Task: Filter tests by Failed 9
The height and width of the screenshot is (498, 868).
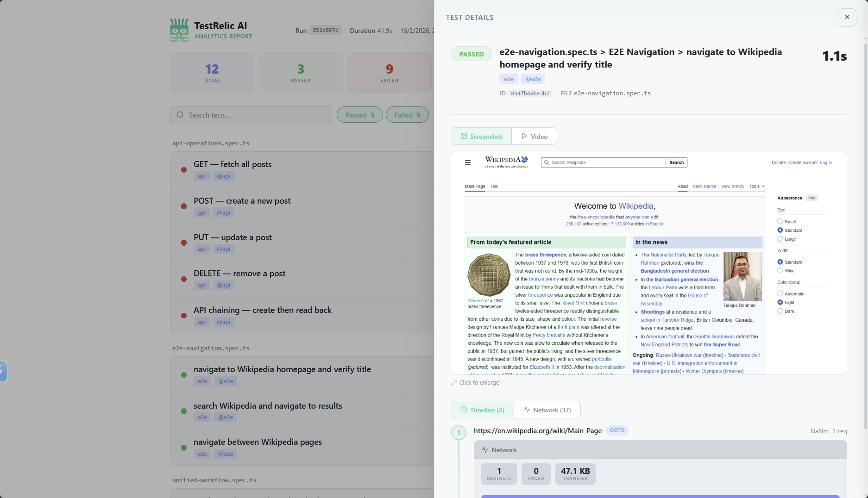Action: (407, 115)
